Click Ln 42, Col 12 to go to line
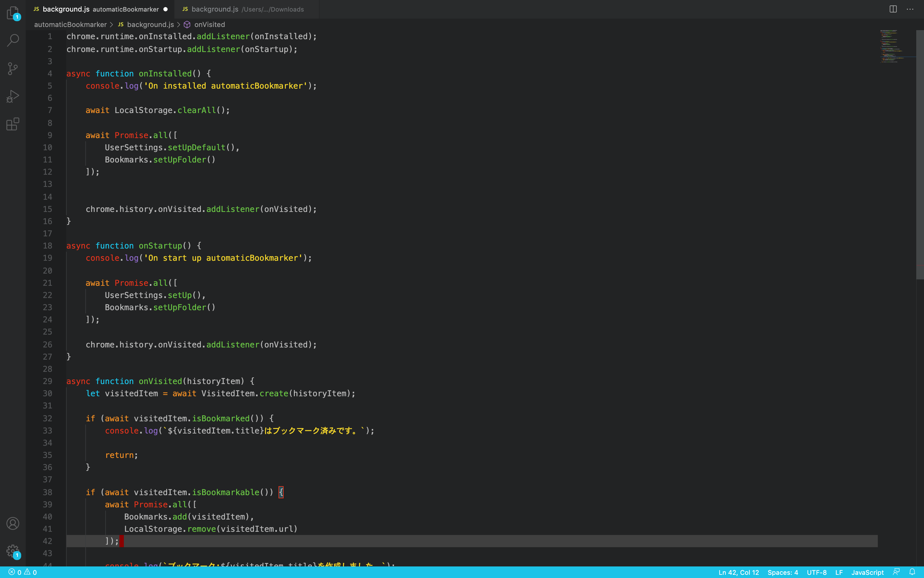The width and height of the screenshot is (924, 578). point(739,572)
